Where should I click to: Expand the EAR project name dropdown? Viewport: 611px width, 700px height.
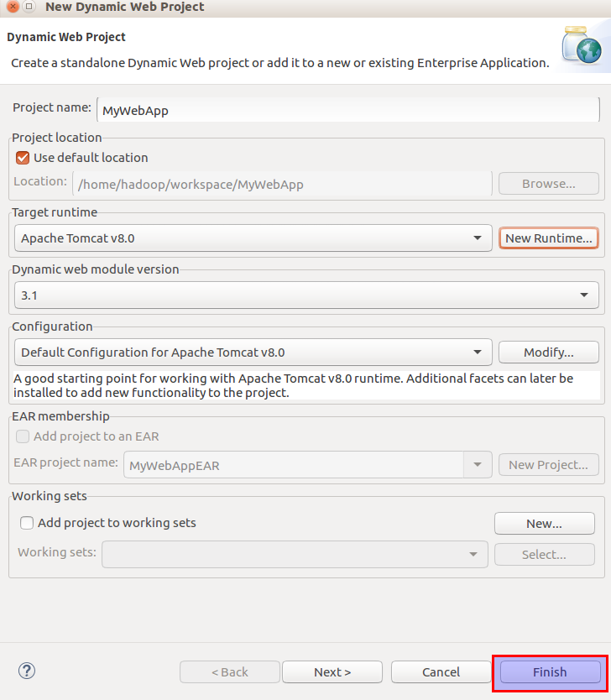tap(478, 465)
